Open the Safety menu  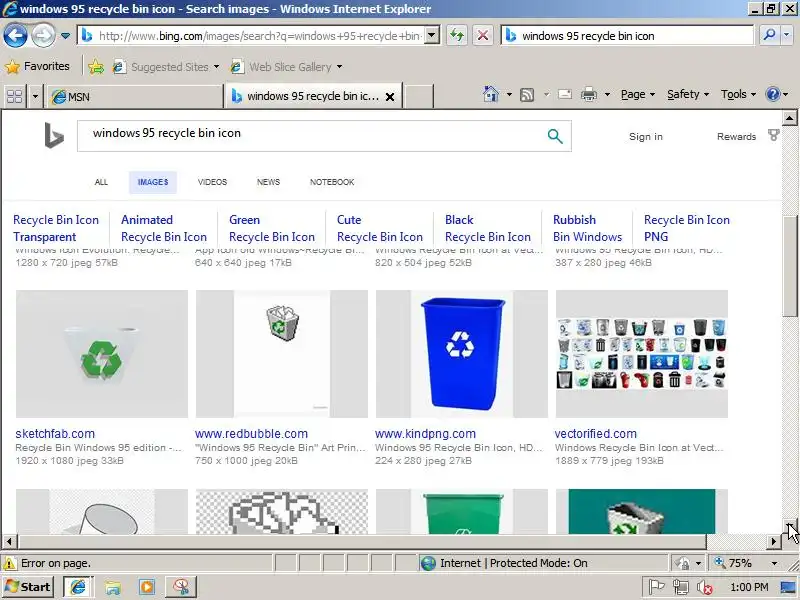688,94
